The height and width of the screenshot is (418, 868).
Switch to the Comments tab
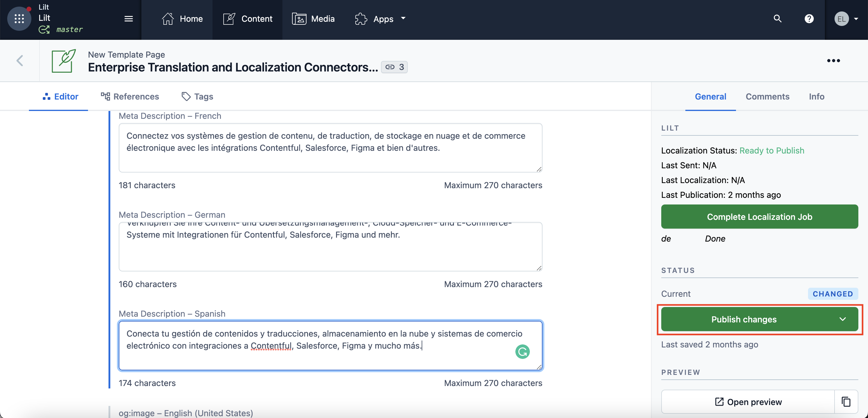tap(767, 97)
